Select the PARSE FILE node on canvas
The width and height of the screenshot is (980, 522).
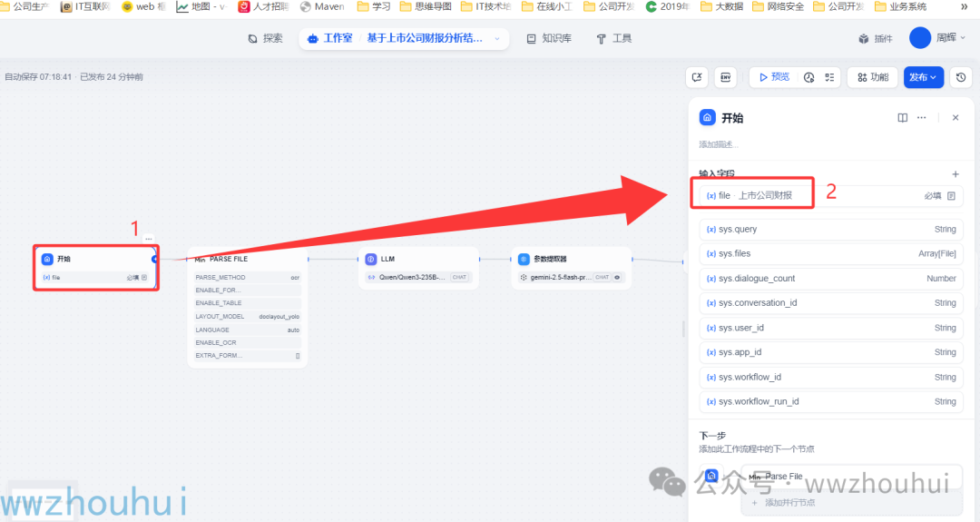tap(248, 307)
